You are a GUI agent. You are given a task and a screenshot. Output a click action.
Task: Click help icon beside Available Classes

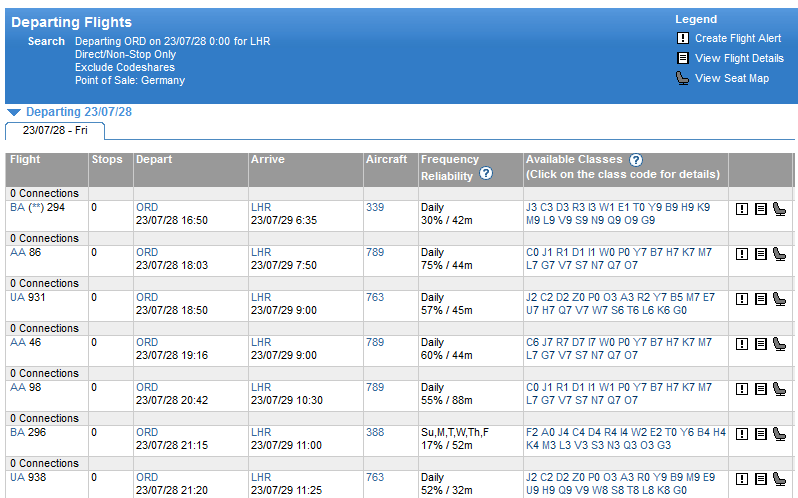click(636, 160)
